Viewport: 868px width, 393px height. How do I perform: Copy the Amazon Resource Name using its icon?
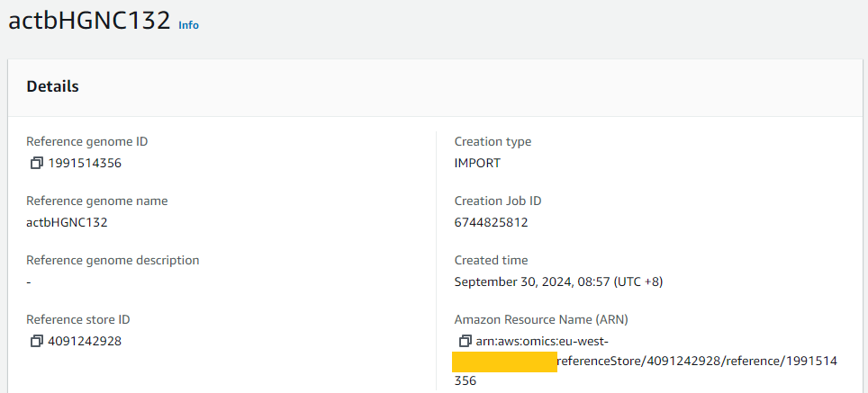pos(465,341)
